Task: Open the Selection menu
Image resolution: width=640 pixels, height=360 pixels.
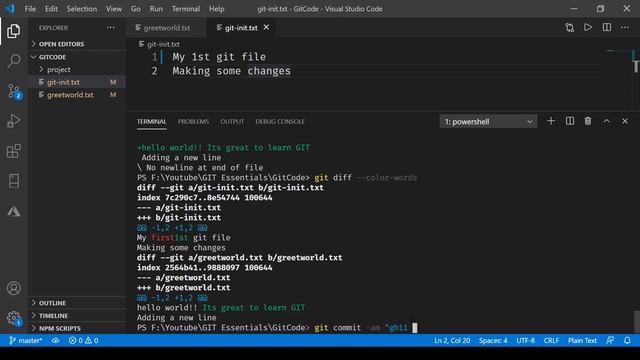Action: pos(82,9)
